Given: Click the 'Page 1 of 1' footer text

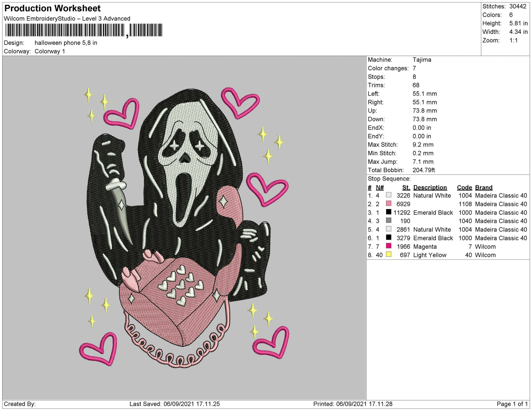Looking at the screenshot, I should (x=512, y=404).
